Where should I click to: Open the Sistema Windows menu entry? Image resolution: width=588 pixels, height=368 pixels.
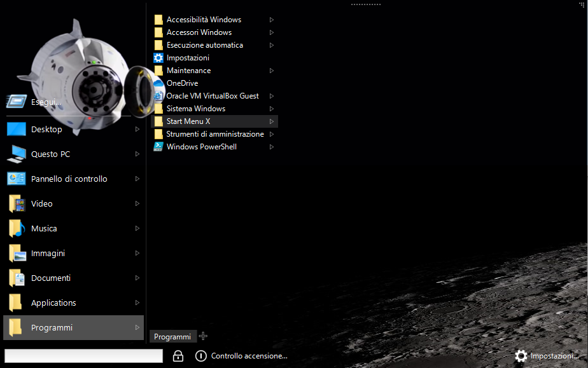pos(214,109)
